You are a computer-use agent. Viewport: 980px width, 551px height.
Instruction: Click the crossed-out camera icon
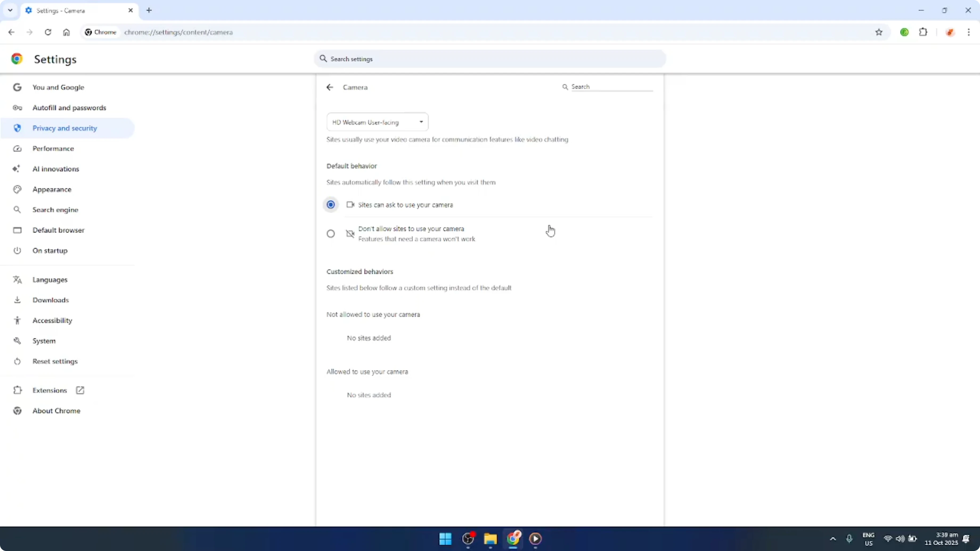[350, 233]
